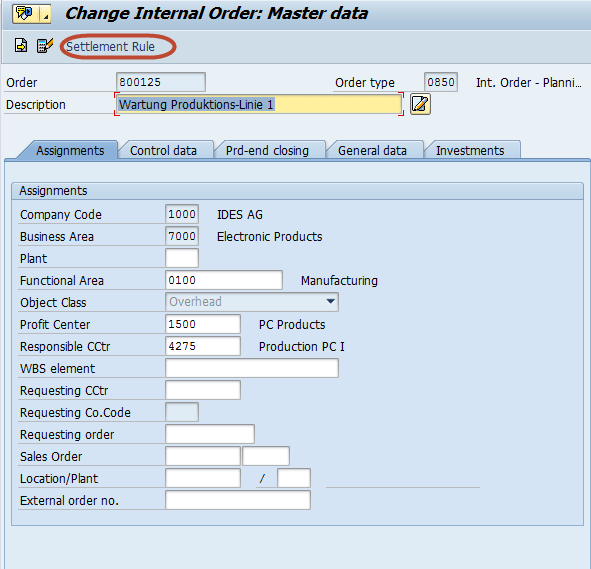
Task: Click the Requesting order field
Action: pos(210,434)
